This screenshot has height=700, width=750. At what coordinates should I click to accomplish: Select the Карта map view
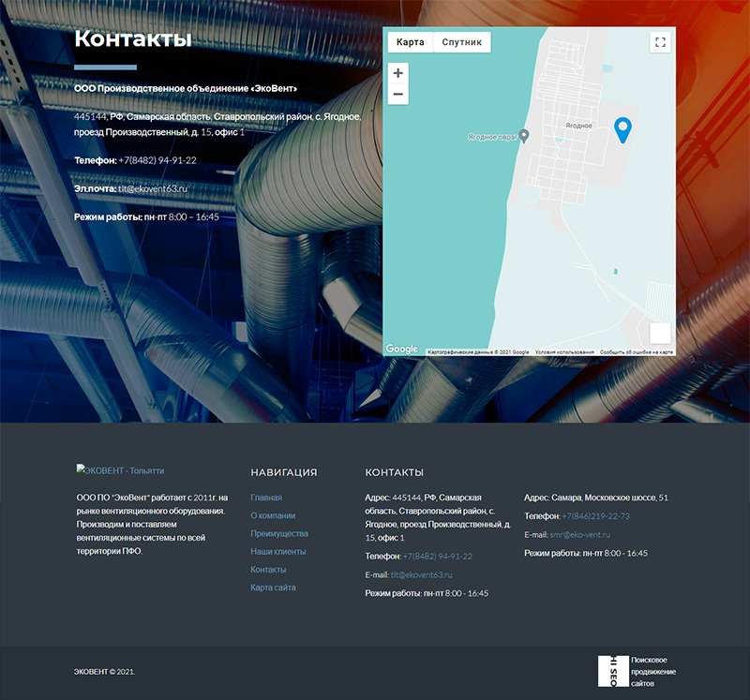(410, 42)
